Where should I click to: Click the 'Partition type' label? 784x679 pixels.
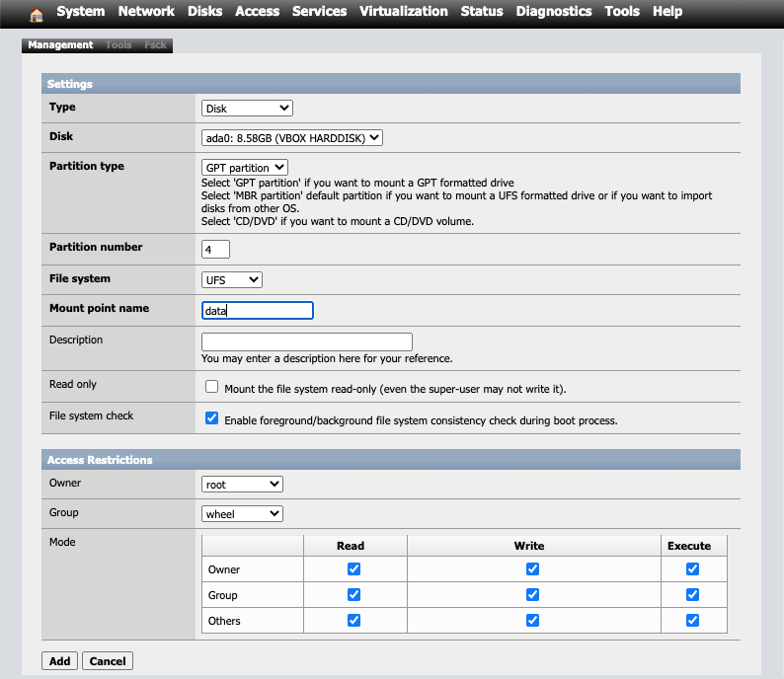pyautogui.click(x=87, y=166)
